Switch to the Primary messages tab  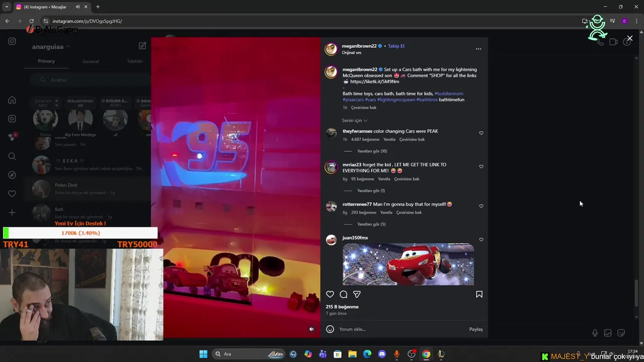(46, 61)
